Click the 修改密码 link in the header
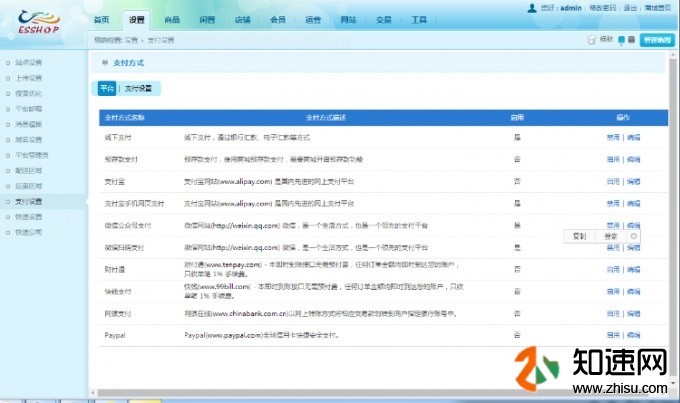Viewport: 680px width, 403px height. [x=602, y=8]
